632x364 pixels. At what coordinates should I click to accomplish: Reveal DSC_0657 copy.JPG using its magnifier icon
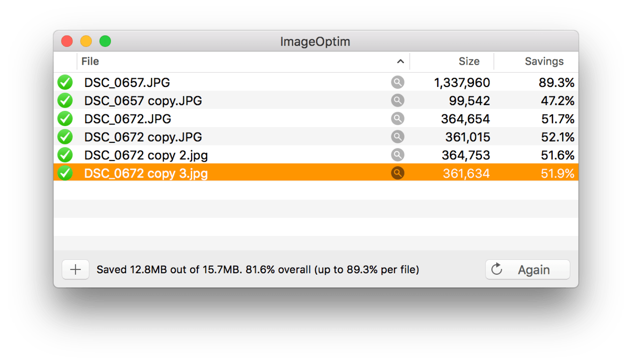tap(398, 100)
